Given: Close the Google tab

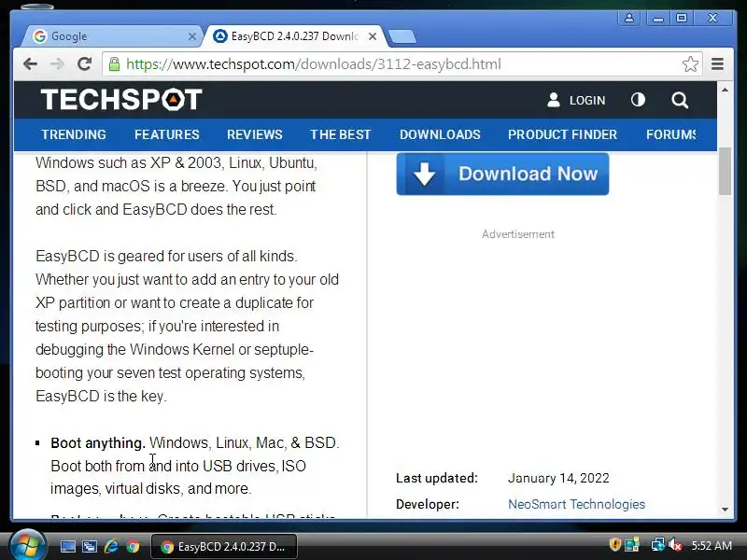Looking at the screenshot, I should (191, 36).
